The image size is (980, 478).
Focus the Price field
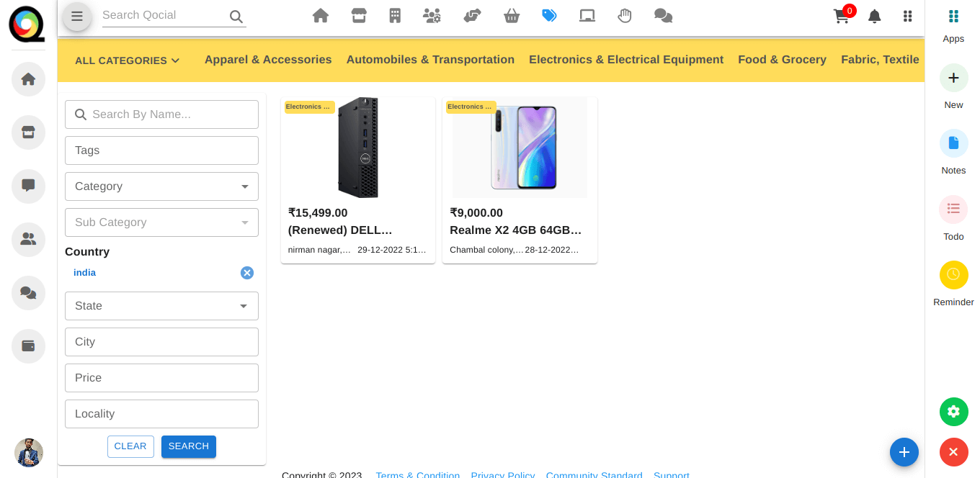pos(161,378)
